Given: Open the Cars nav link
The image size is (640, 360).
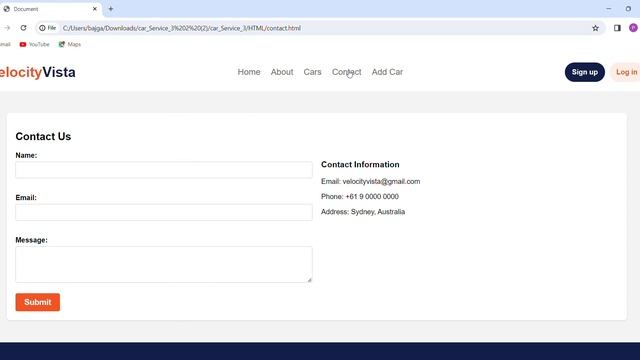Looking at the screenshot, I should coord(312,72).
